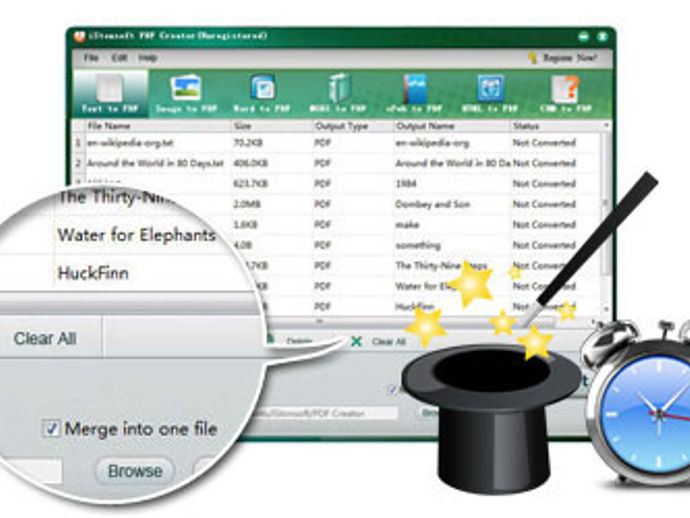The width and height of the screenshot is (690, 518).
Task: Click Clear All in the magnified circle
Action: [45, 338]
